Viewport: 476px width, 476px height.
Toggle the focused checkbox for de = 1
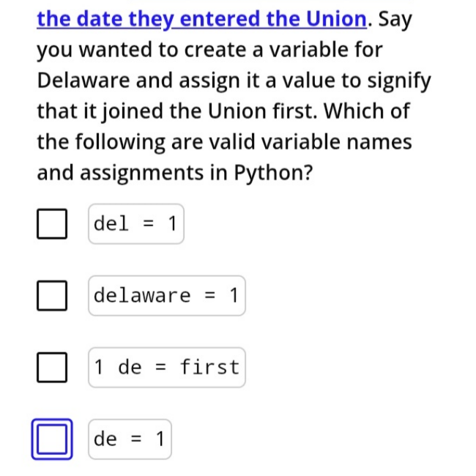(52, 439)
